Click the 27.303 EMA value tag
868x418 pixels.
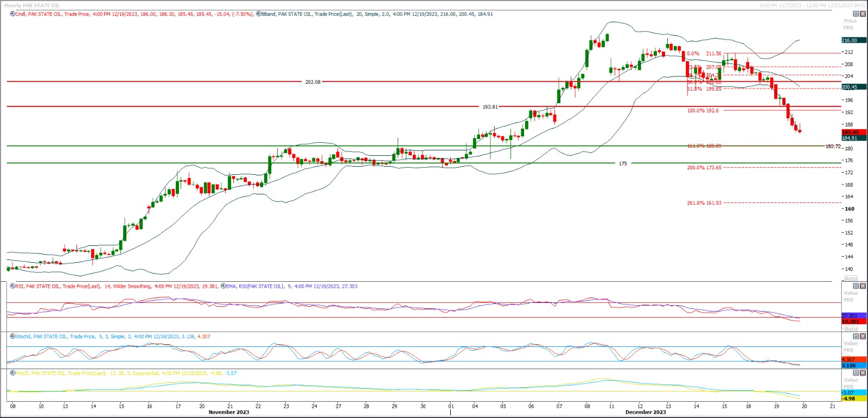[x=853, y=315]
